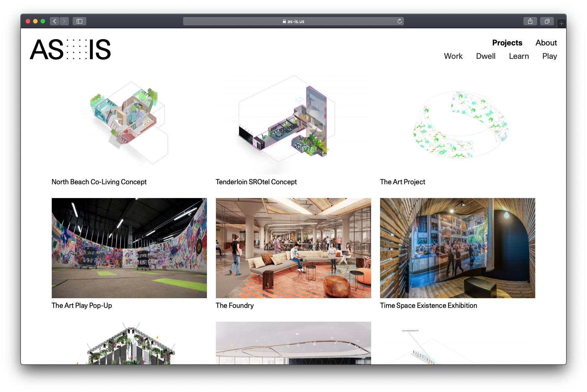The height and width of the screenshot is (392, 587).
Task: View Time Space Existence Exhibition photo
Action: (x=457, y=248)
